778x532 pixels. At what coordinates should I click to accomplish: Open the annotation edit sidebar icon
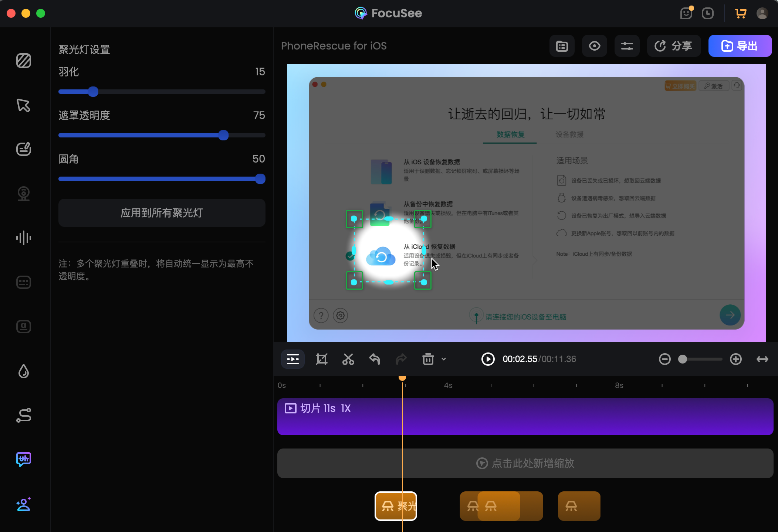click(x=24, y=149)
